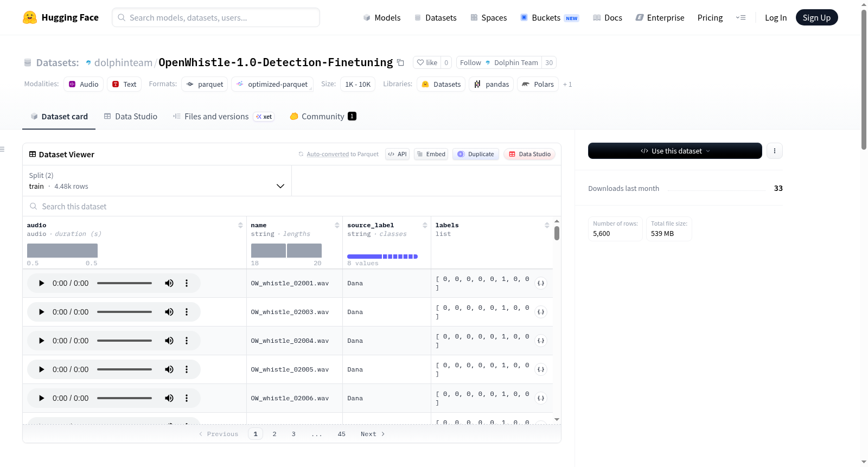
Task: Open more options for OW_whistle_02003.wav player
Action: click(187, 312)
